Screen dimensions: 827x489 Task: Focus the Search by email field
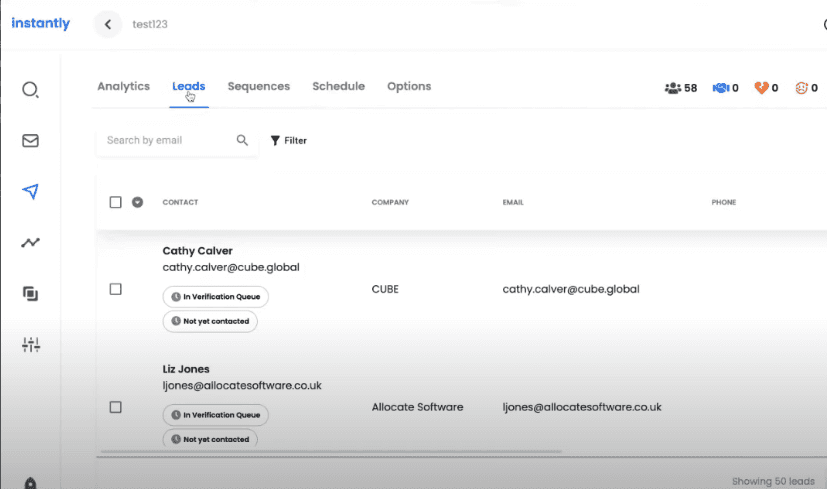coord(177,140)
